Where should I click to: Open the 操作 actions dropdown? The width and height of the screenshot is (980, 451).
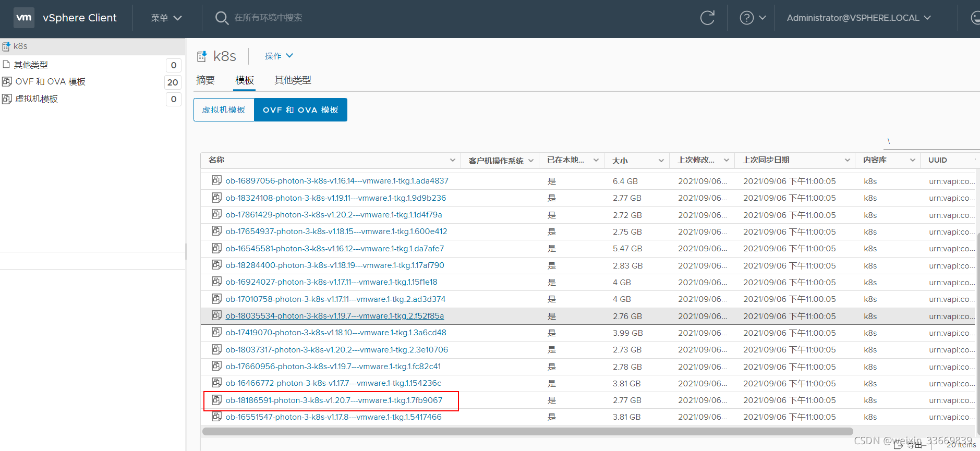pos(279,56)
